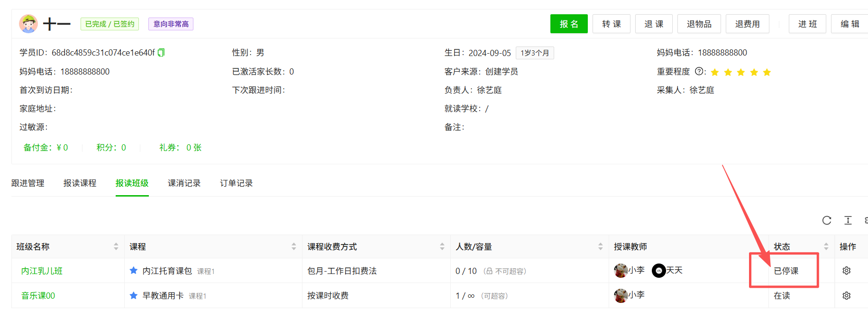868x311 pixels.
Task: Set importance rating to the fifth star
Action: [767, 72]
